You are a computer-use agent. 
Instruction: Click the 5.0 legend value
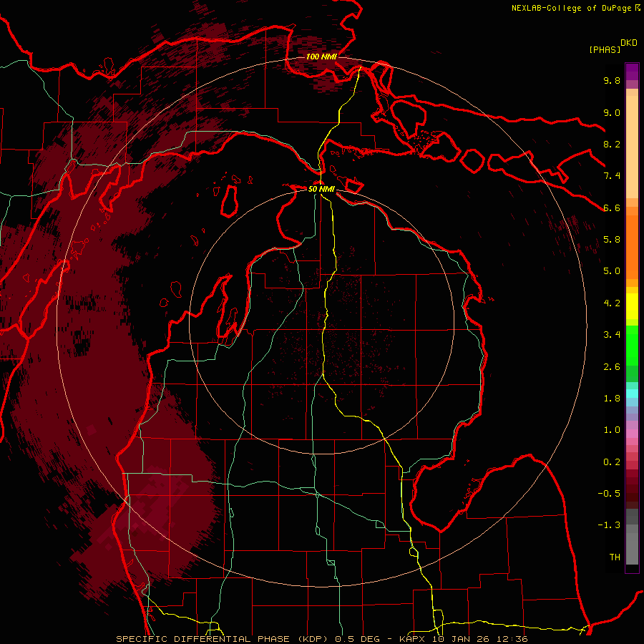pyautogui.click(x=612, y=271)
